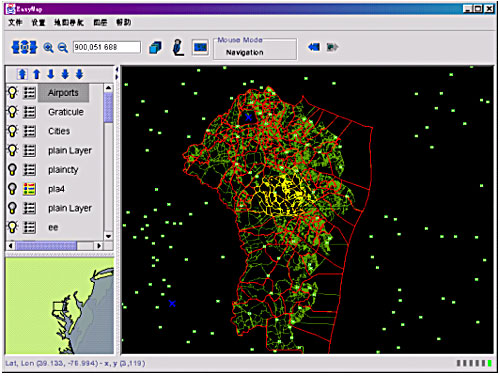Open the first menu in menu bar
This screenshot has height=376, width=500.
coord(15,22)
